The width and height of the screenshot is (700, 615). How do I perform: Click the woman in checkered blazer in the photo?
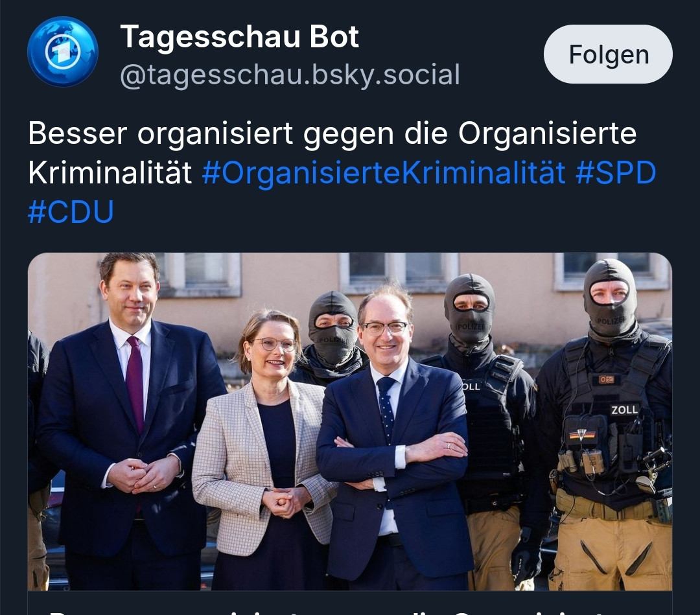tap(263, 451)
